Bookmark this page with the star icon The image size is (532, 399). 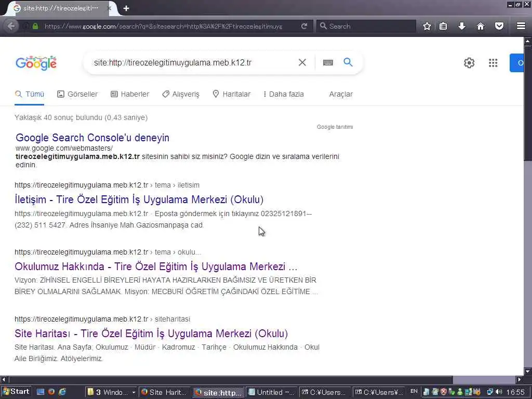(x=427, y=26)
